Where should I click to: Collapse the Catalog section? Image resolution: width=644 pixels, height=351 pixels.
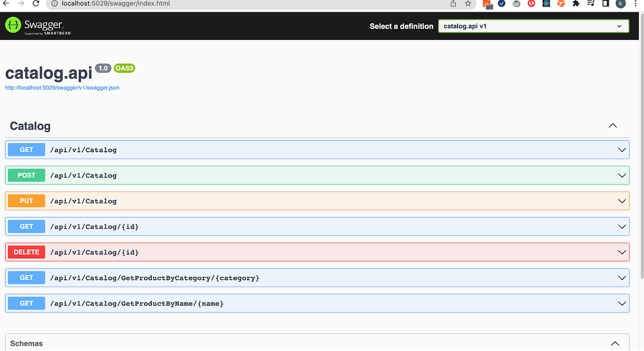(x=612, y=126)
